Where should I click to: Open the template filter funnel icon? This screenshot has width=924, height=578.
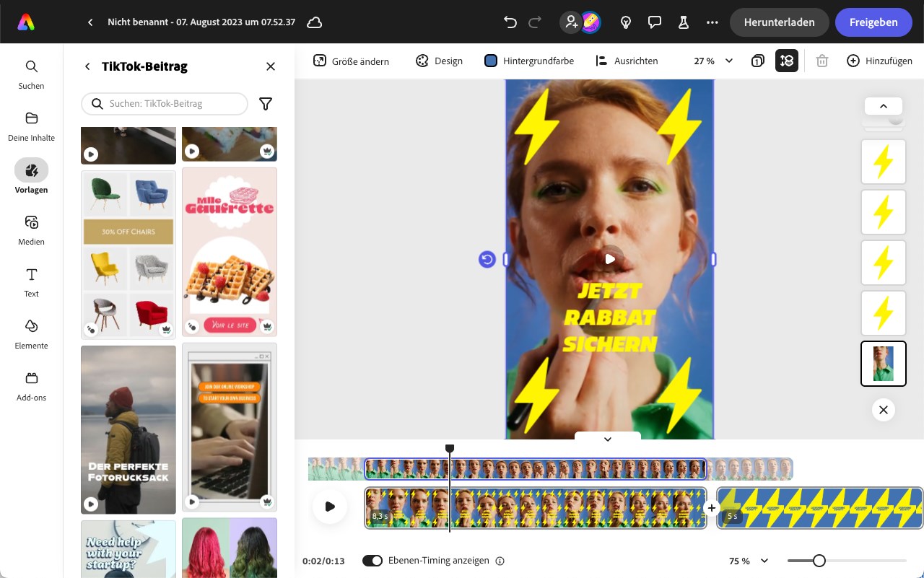point(266,104)
